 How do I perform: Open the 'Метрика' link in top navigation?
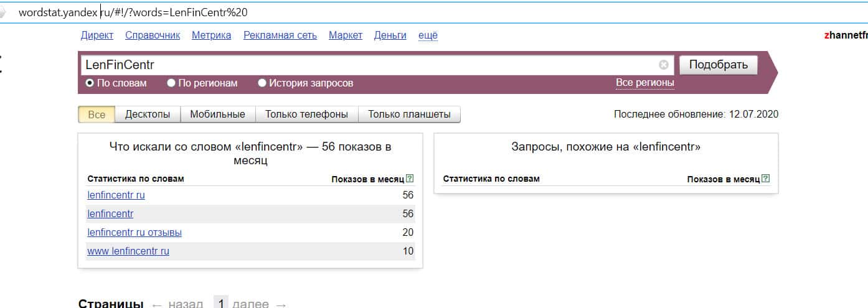211,35
